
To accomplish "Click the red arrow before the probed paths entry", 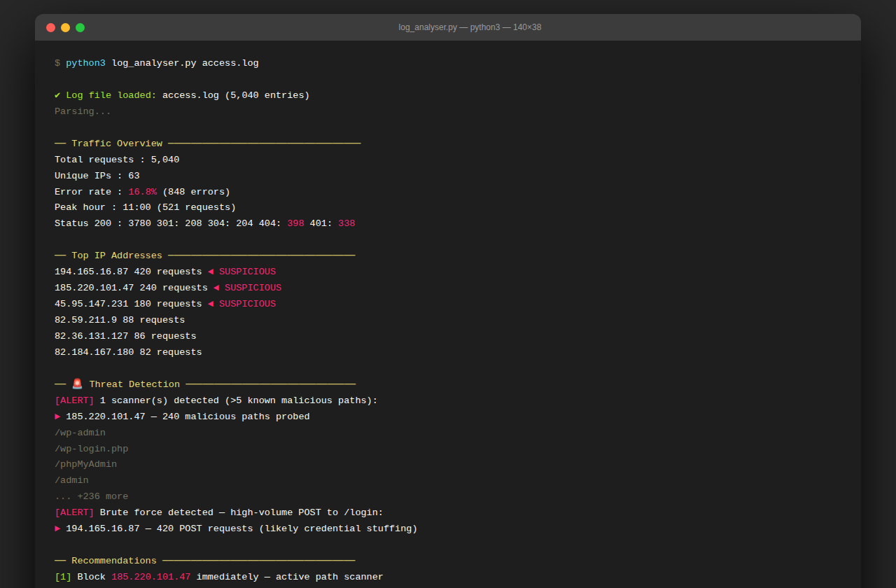I will [x=58, y=416].
